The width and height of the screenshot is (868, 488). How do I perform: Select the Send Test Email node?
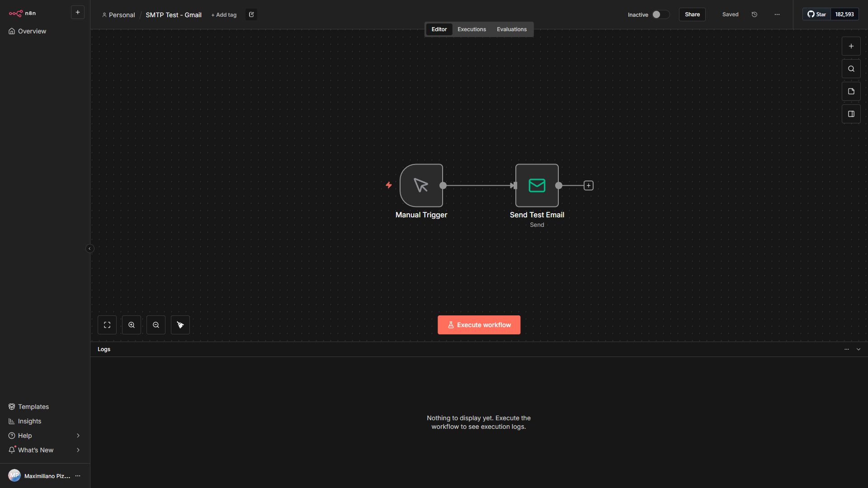(x=537, y=185)
